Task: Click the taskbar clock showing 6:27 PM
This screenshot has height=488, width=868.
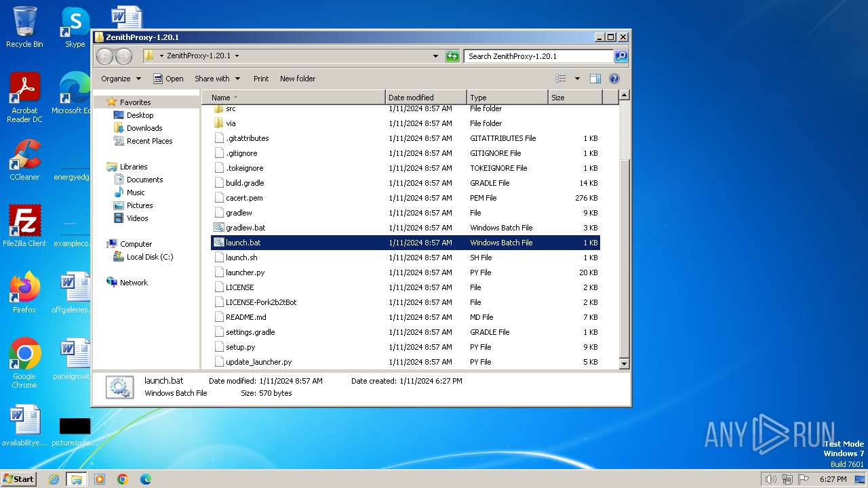Action: pos(833,479)
